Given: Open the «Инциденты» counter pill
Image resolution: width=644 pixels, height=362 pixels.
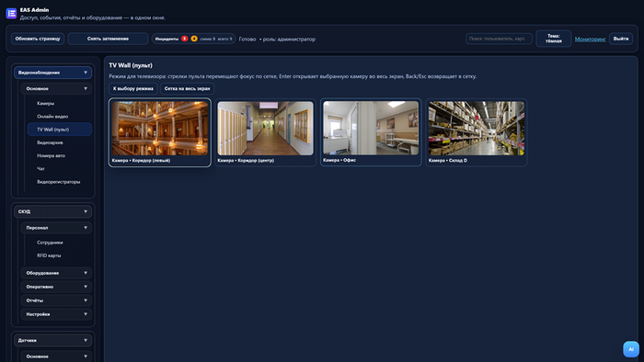Looking at the screenshot, I should pos(193,39).
